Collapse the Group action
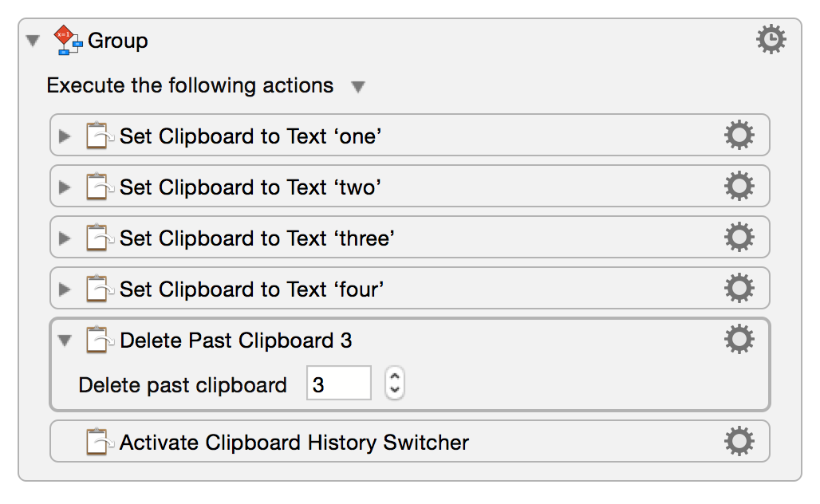Screen dimensions: 820x504 coord(33,41)
